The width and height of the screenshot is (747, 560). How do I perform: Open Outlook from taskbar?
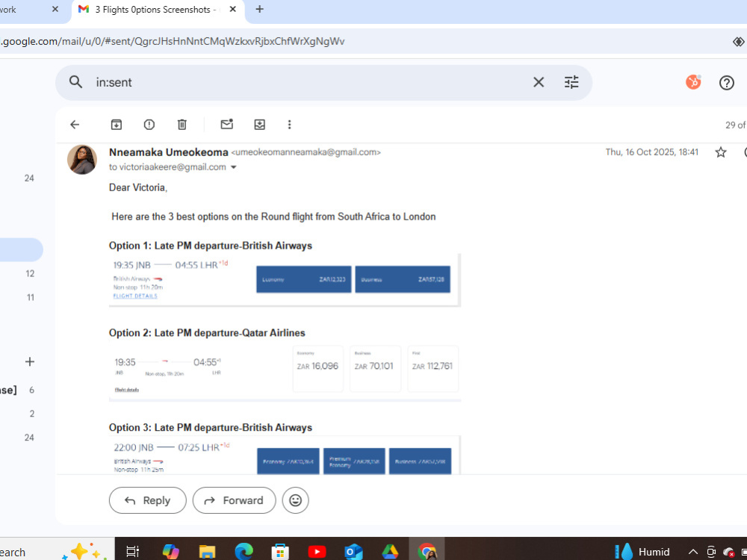353,552
